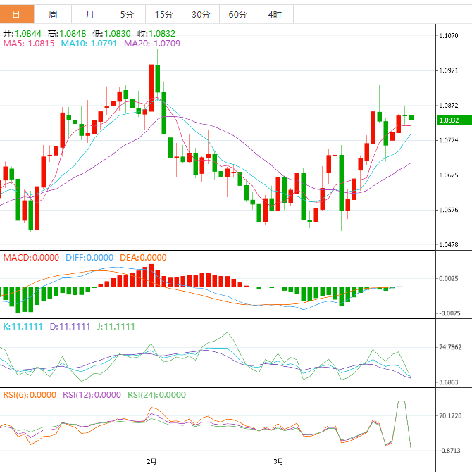Click the green 1.0832 current price tag
The height and width of the screenshot is (476, 472).
(449, 120)
